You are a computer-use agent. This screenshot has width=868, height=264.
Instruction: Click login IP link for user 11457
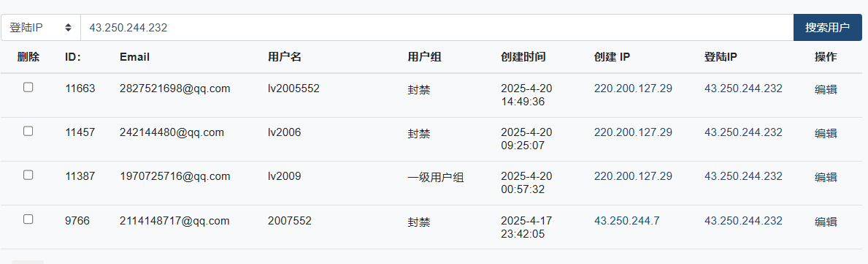(743, 132)
